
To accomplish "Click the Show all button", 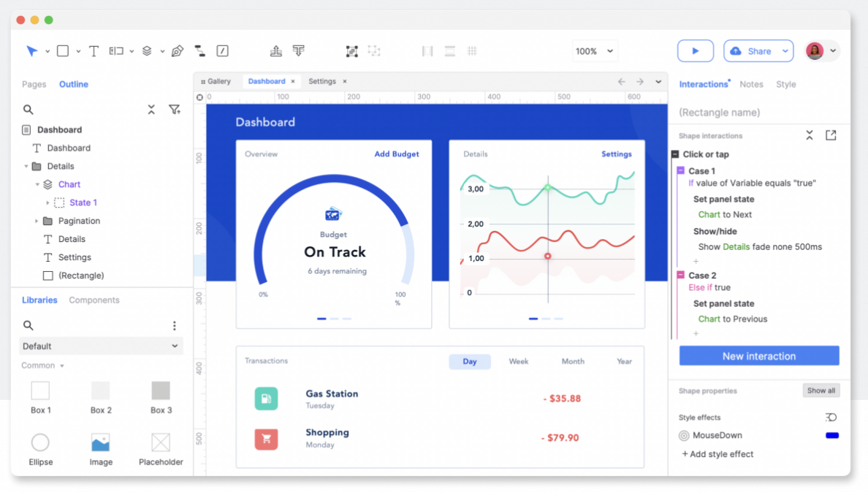I will pos(821,390).
